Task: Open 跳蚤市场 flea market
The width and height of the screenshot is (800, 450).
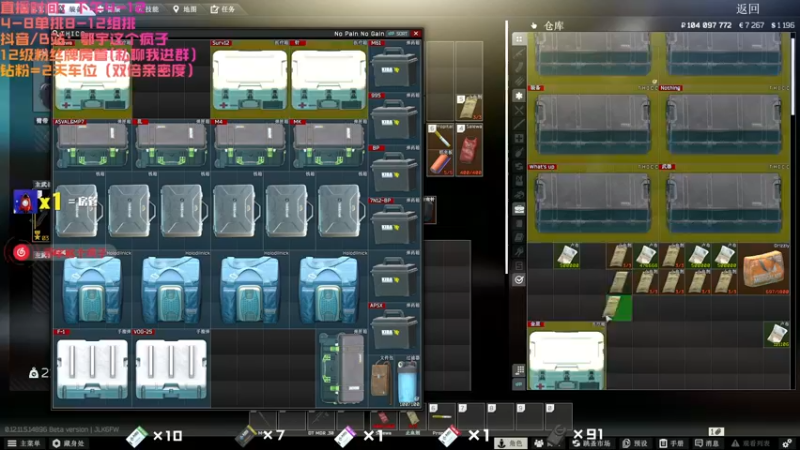Action: (x=592, y=443)
